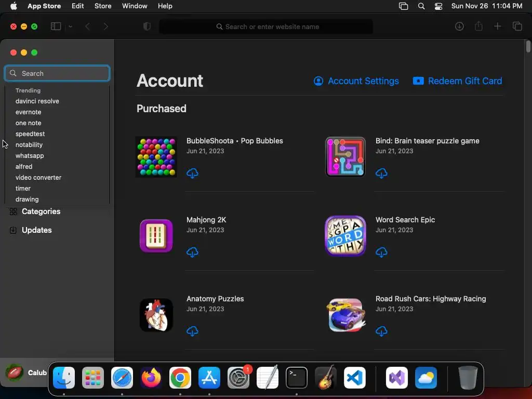Open Account Settings
532x399 pixels.
pyautogui.click(x=356, y=81)
